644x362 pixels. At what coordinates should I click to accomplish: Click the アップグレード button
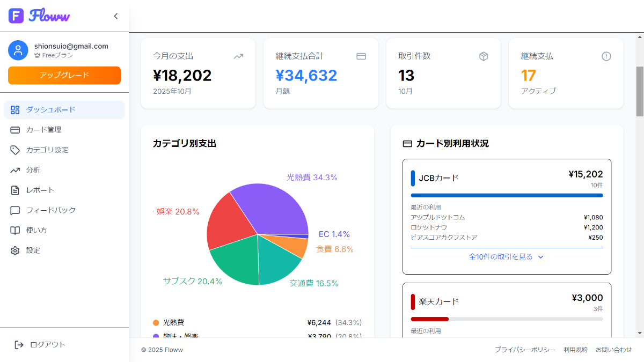point(64,76)
